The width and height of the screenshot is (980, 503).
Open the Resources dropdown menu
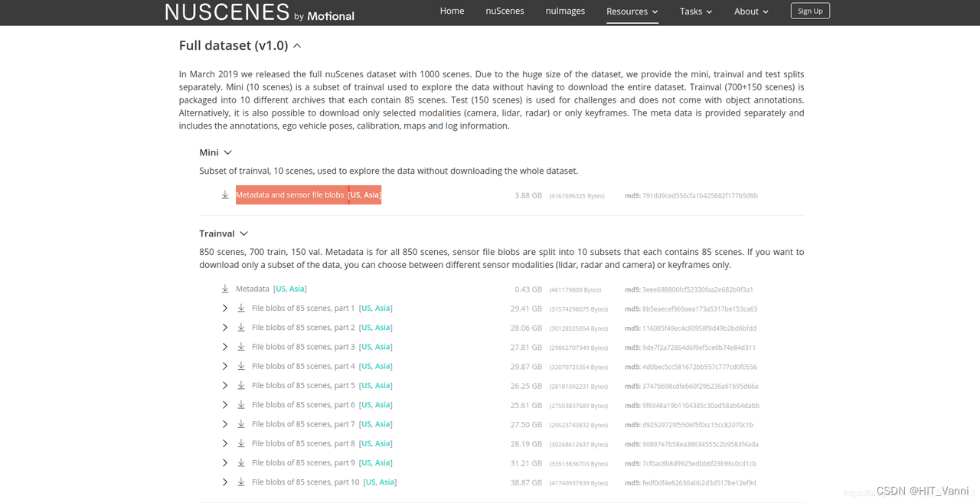632,11
